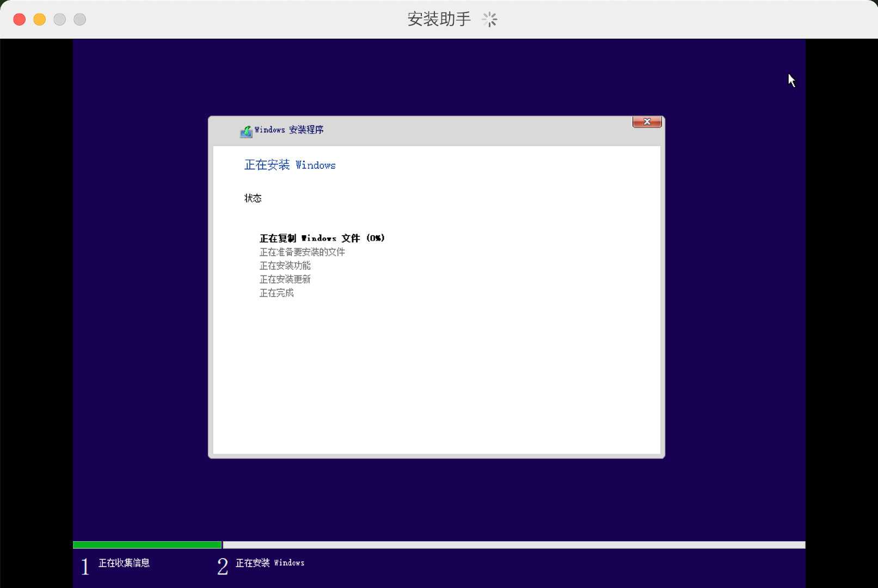Expand the 正在完成 status item
This screenshot has width=878, height=588.
[x=276, y=293]
